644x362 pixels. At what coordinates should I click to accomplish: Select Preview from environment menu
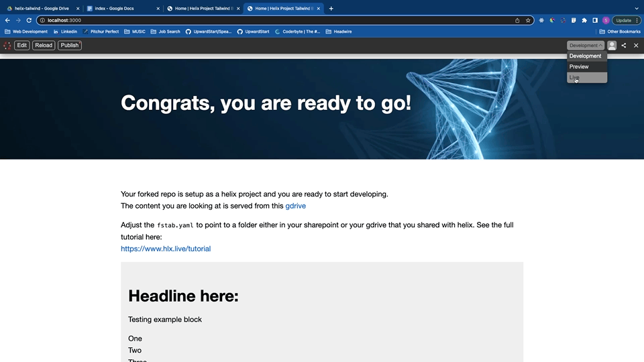click(579, 67)
